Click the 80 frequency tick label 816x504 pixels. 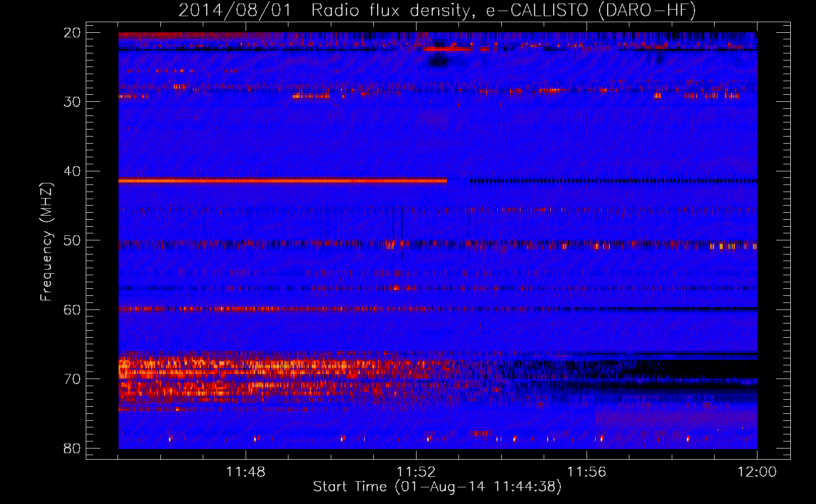click(x=72, y=448)
